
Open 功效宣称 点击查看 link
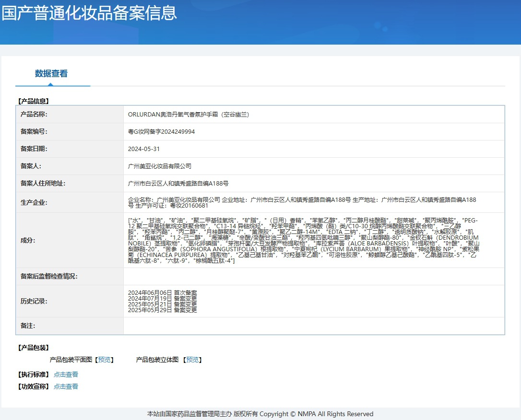click(x=66, y=386)
